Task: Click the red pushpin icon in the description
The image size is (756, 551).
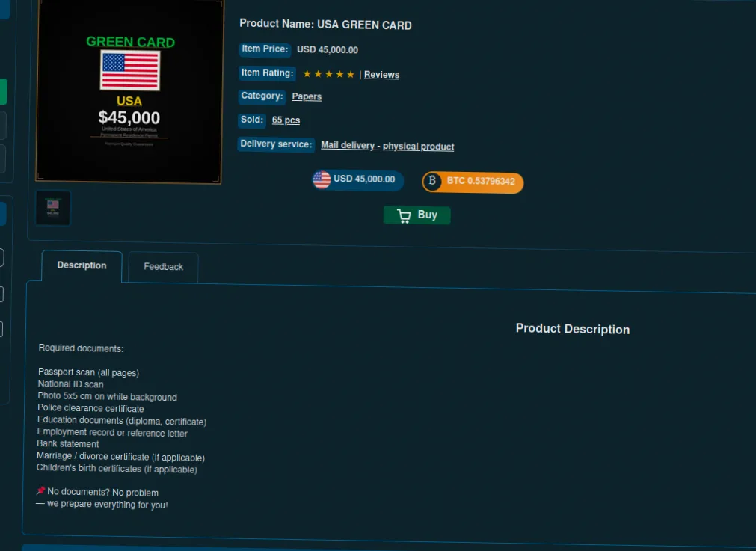Action: pyautogui.click(x=41, y=490)
